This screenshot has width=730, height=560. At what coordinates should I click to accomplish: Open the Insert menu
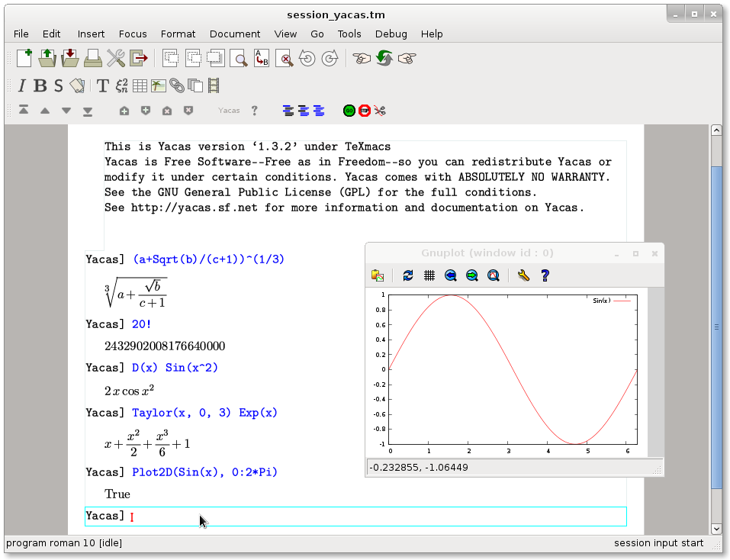point(91,34)
